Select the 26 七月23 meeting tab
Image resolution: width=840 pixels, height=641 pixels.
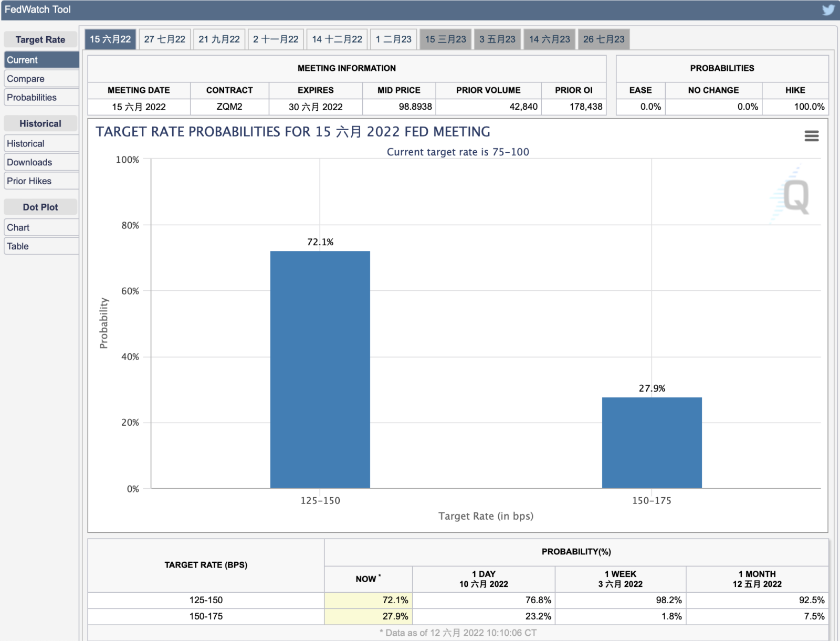tap(604, 39)
